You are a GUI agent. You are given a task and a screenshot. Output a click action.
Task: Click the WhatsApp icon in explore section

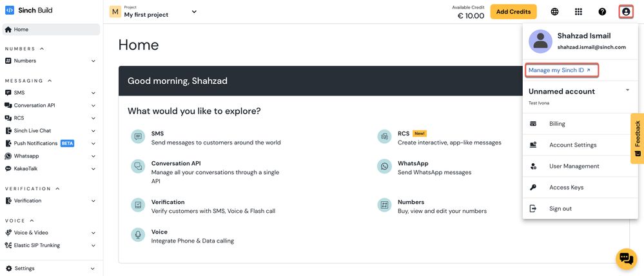(x=384, y=166)
